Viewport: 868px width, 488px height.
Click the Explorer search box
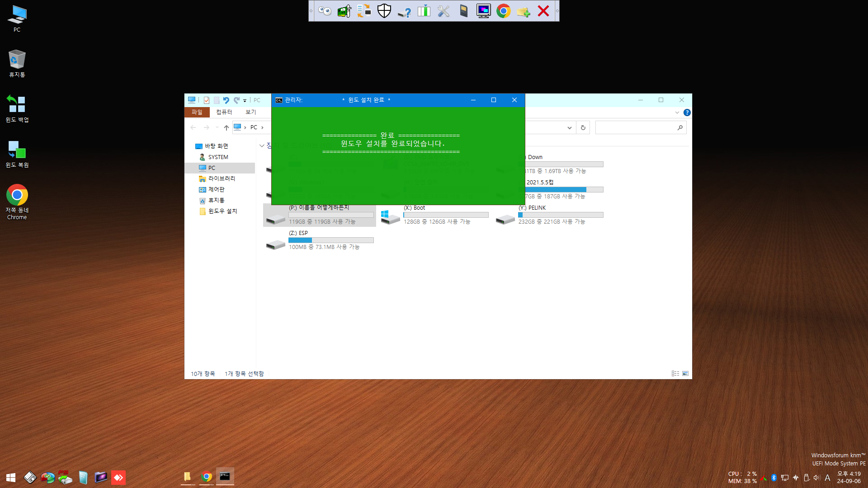pyautogui.click(x=640, y=128)
